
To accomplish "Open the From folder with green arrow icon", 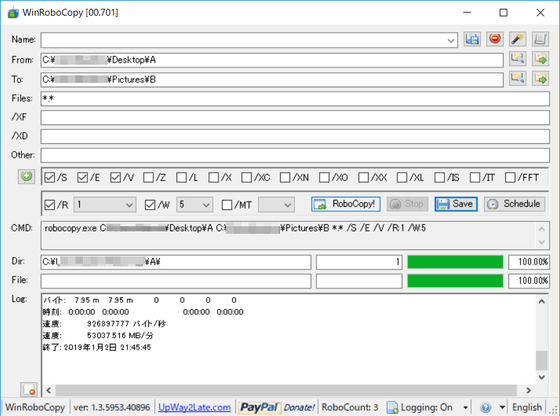I will click(540, 59).
